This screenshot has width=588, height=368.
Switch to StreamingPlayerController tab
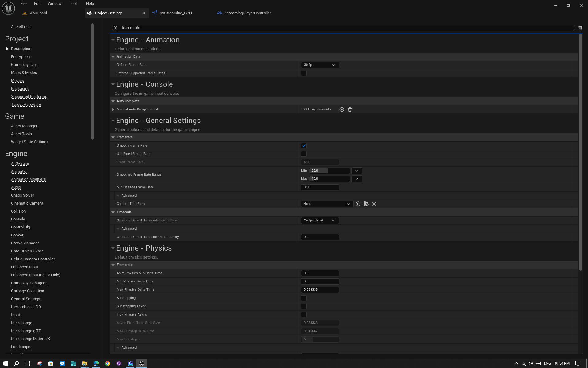(247, 13)
